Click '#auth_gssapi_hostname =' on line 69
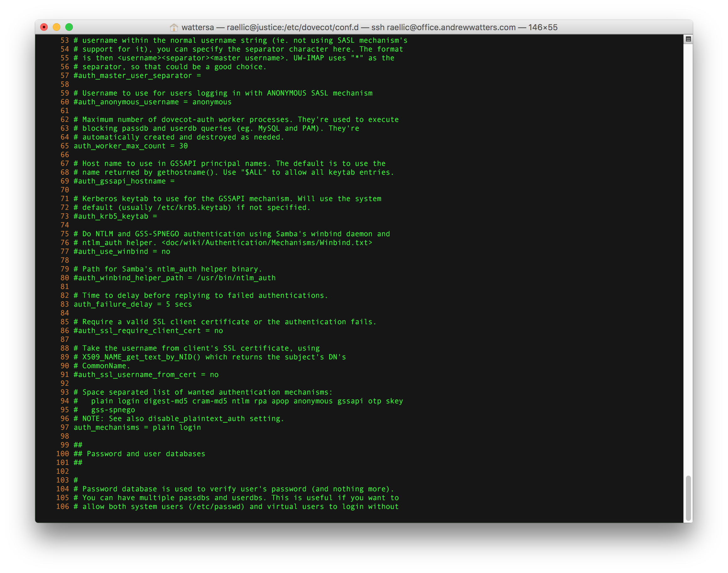 [124, 181]
